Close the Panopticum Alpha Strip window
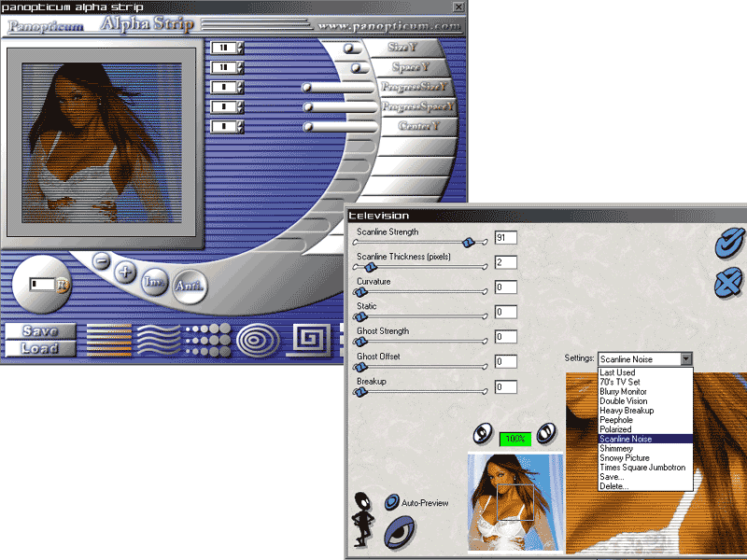747x560 pixels. click(458, 7)
